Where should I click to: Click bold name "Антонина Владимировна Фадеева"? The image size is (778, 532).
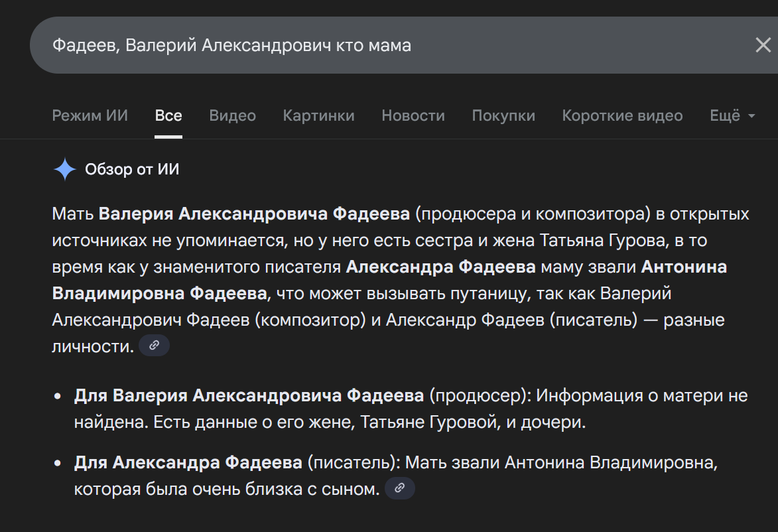pos(159,293)
